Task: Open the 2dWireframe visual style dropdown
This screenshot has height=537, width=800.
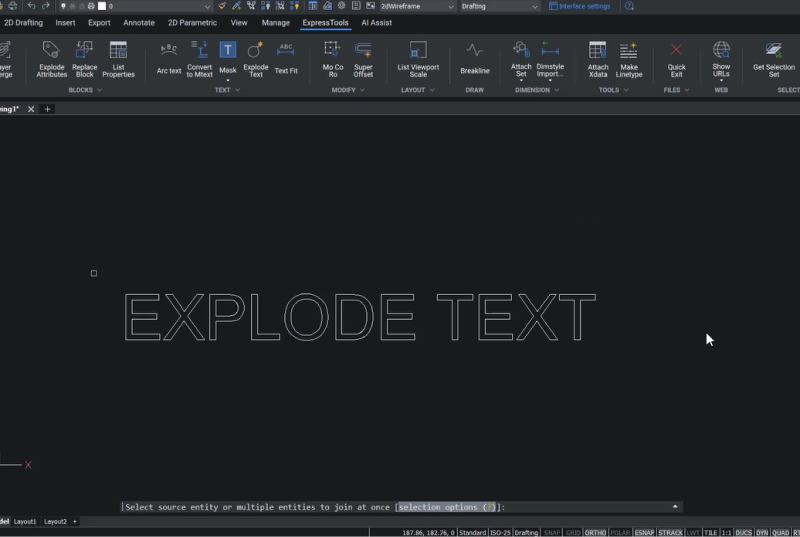Action: point(417,6)
